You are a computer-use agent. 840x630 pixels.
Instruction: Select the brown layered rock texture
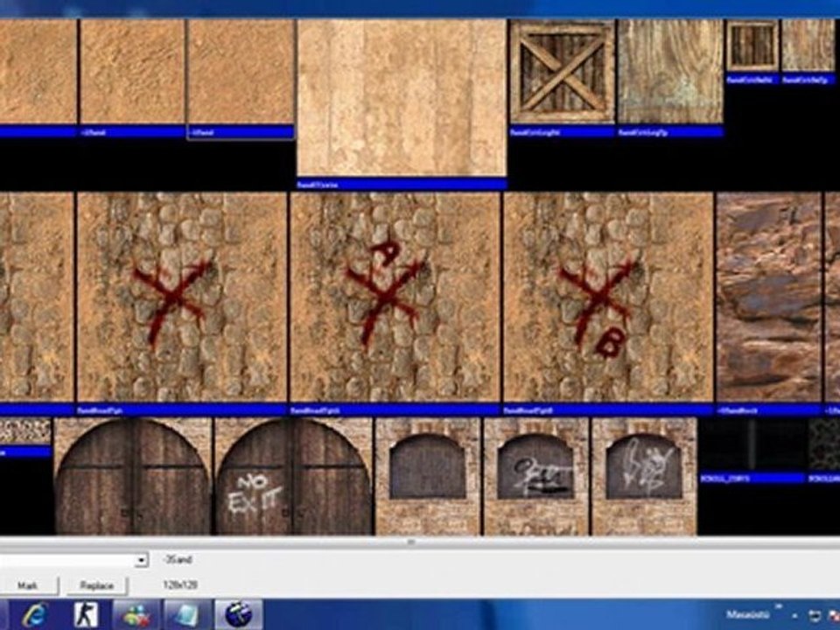click(769, 297)
